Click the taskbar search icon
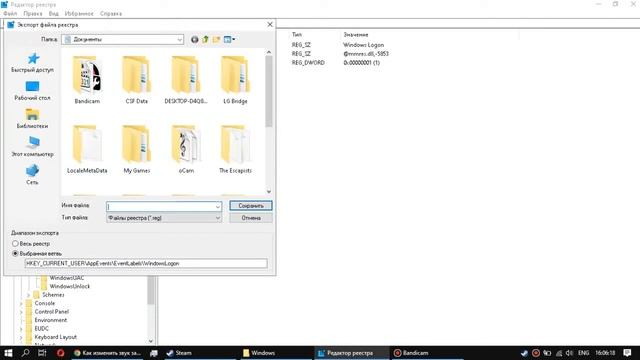 (x=25, y=353)
